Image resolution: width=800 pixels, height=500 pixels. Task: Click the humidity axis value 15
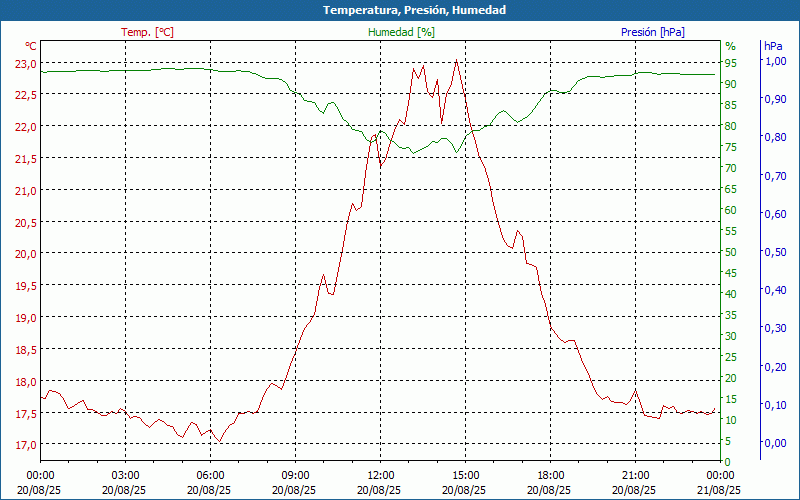tap(731, 399)
